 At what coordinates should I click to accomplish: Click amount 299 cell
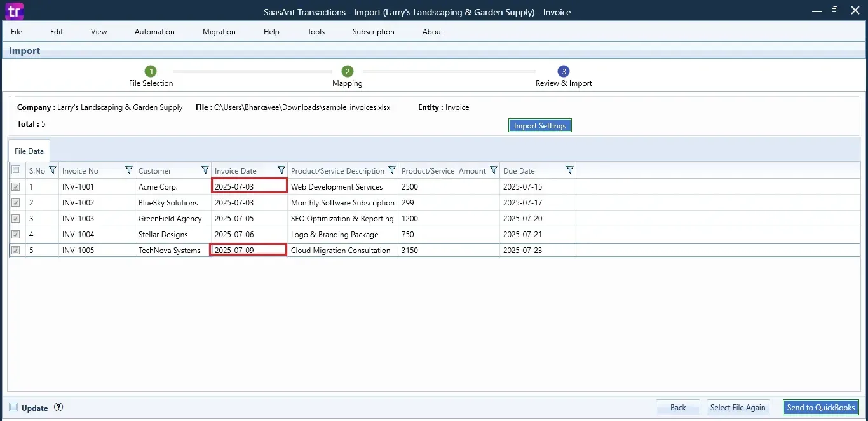tap(449, 203)
